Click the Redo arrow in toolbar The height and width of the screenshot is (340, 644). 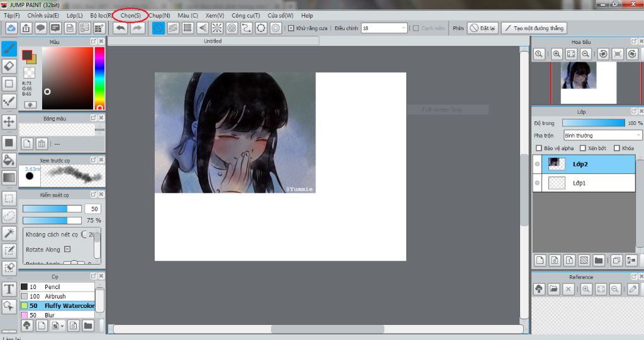coord(138,28)
